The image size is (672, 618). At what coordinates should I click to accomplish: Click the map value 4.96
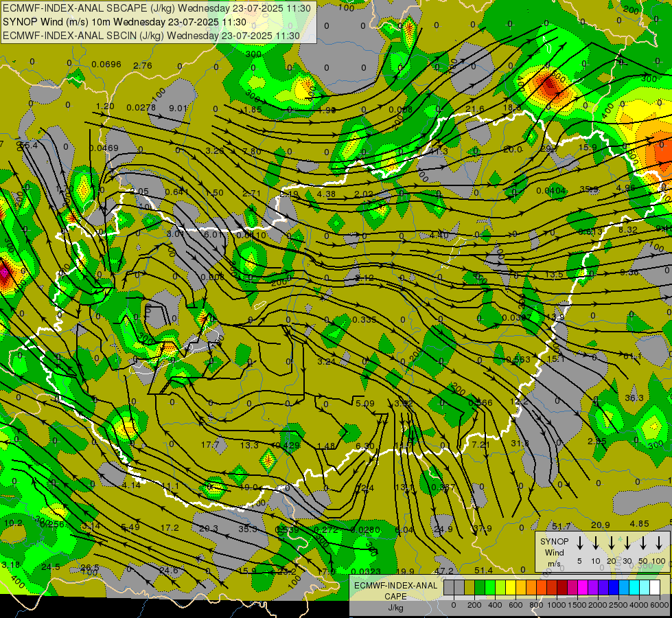626,188
